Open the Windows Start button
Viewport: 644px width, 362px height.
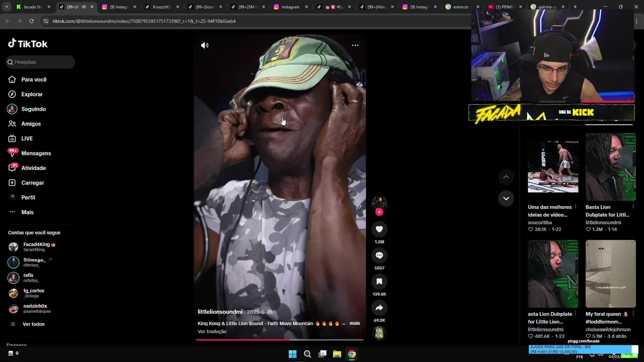tap(292, 354)
